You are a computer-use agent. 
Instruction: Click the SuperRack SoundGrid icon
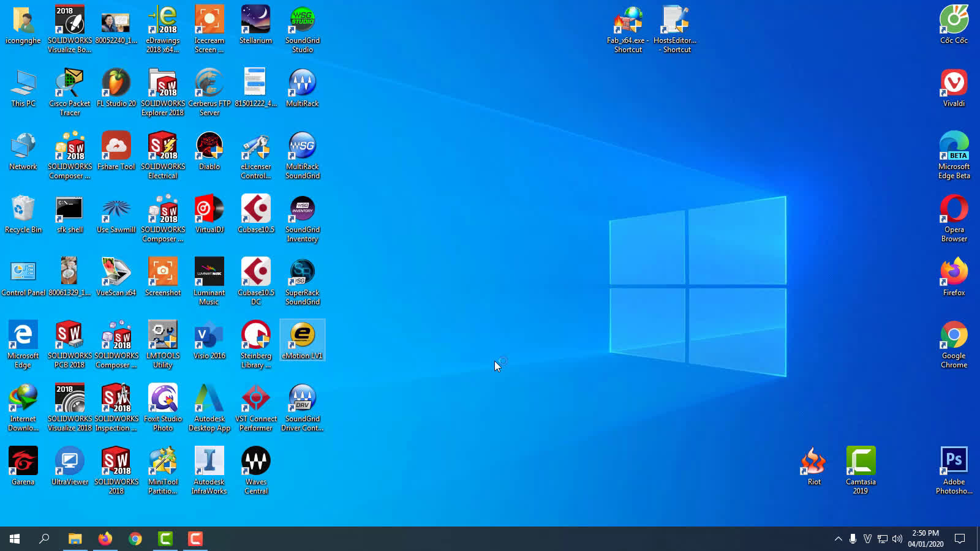(x=303, y=282)
